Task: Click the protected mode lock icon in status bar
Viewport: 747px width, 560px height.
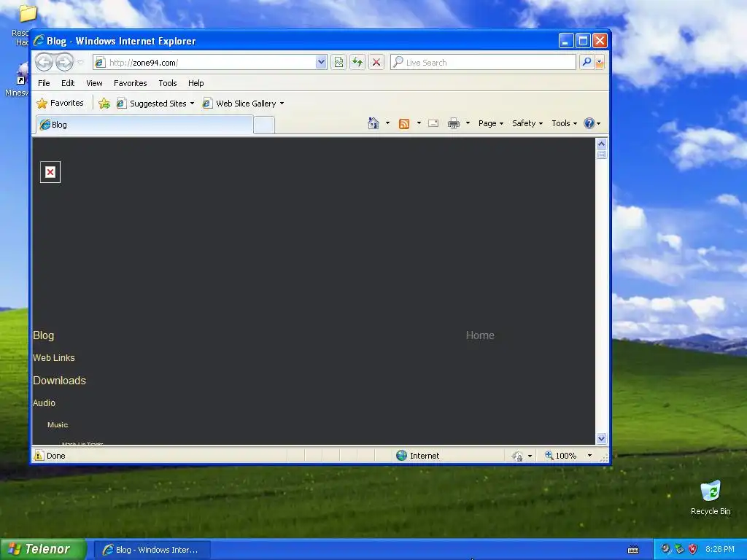Action: pyautogui.click(x=517, y=456)
